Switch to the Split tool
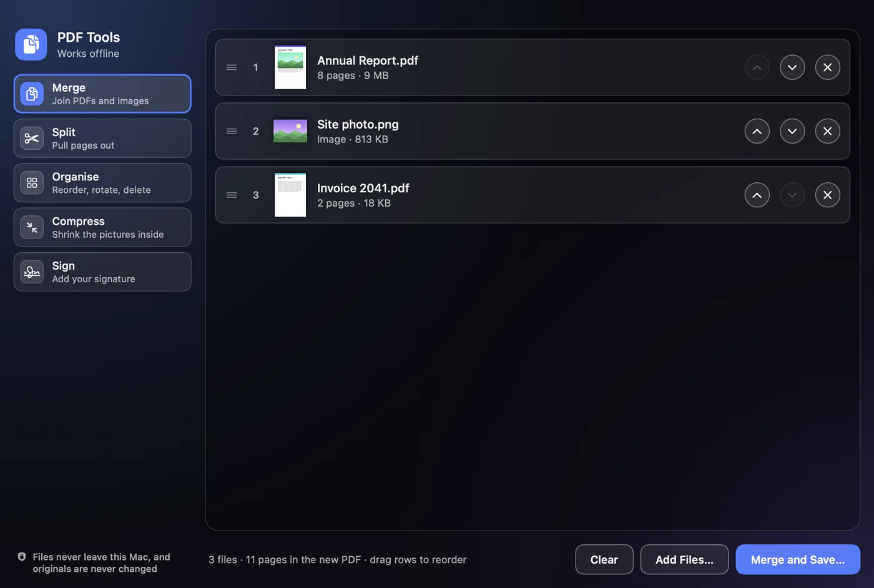The image size is (874, 588). pyautogui.click(x=102, y=138)
